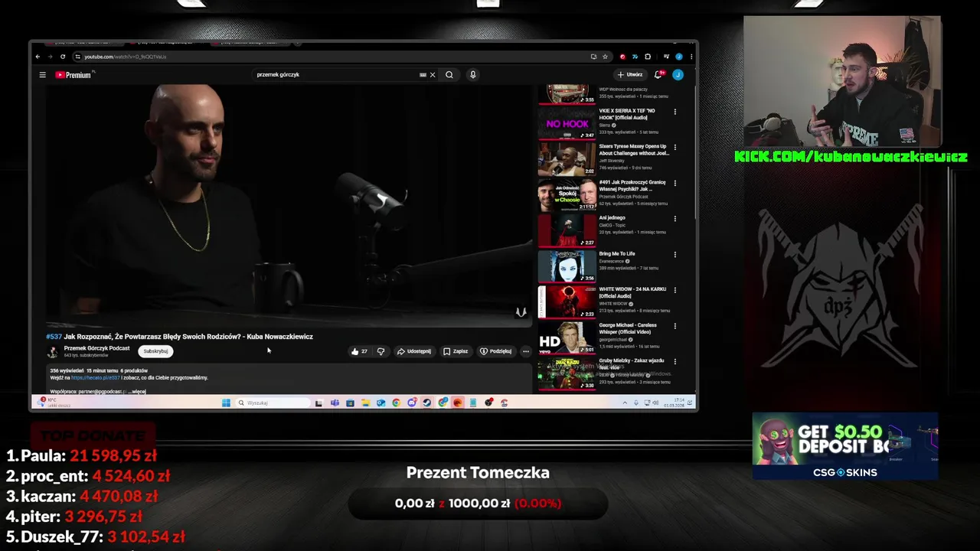This screenshot has height=551, width=980.
Task: Open options for VKIE X SIERRA video
Action: (675, 112)
